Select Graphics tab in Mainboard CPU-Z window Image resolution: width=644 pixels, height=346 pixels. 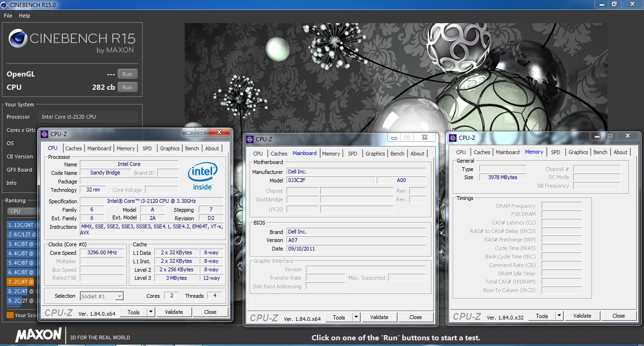coord(375,154)
